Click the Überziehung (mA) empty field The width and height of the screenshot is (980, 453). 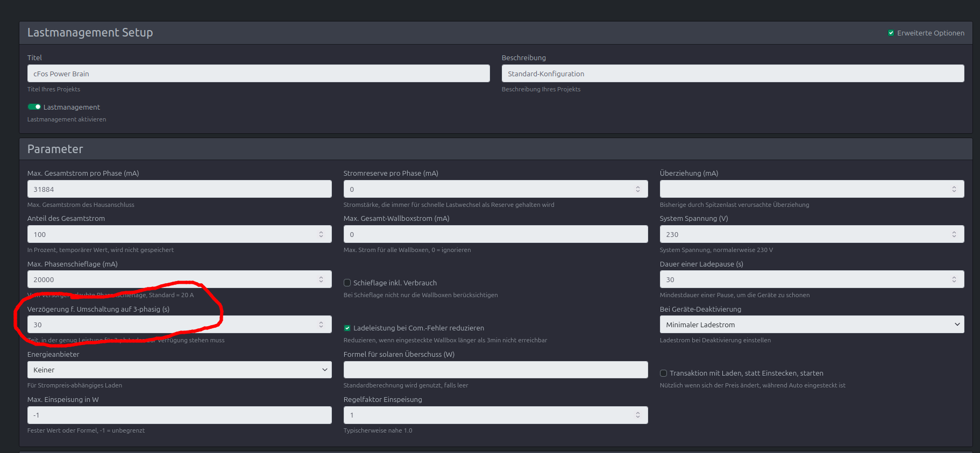tap(812, 189)
